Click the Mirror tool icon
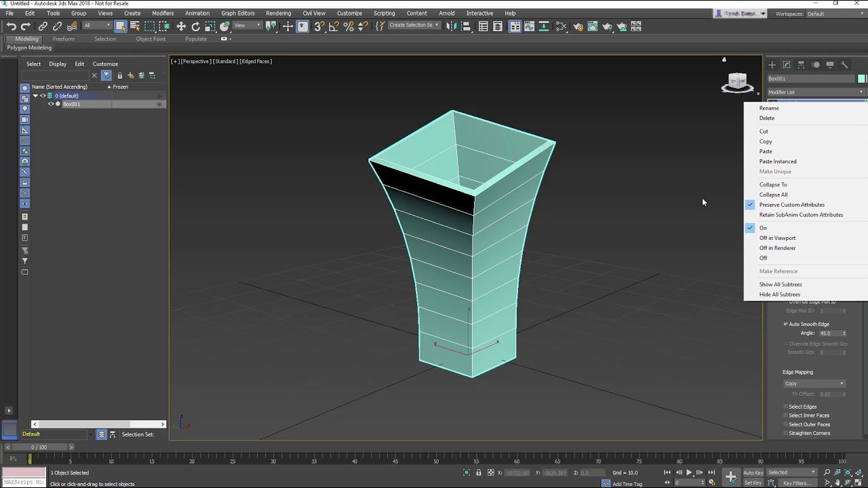The height and width of the screenshot is (488, 868). coord(450,26)
